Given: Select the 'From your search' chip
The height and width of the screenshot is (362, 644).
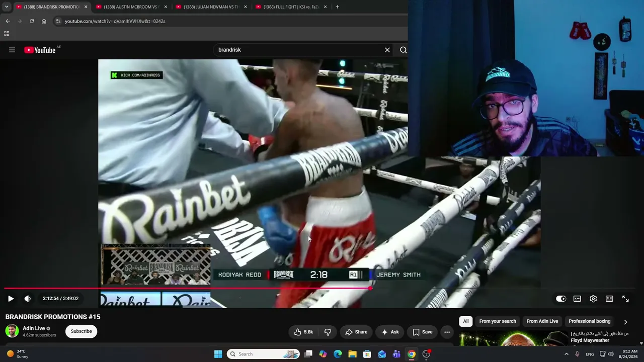Looking at the screenshot, I should [x=498, y=321].
